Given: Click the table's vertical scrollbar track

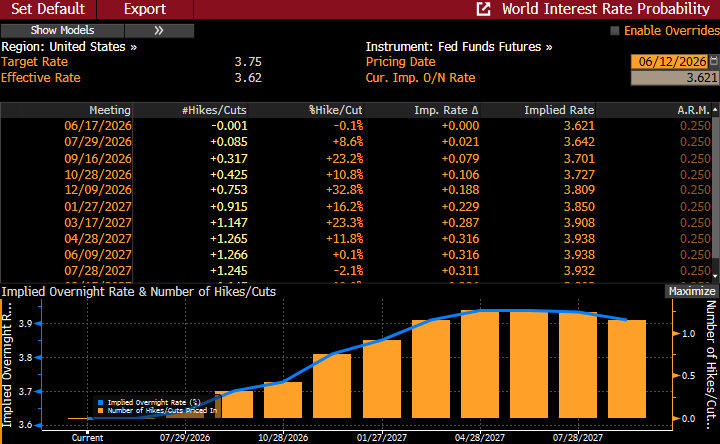Looking at the screenshot, I should (715, 193).
